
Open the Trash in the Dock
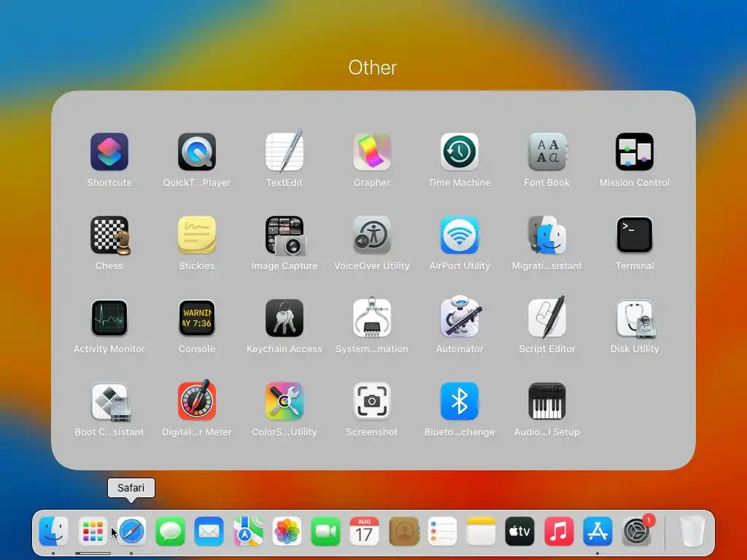[692, 531]
